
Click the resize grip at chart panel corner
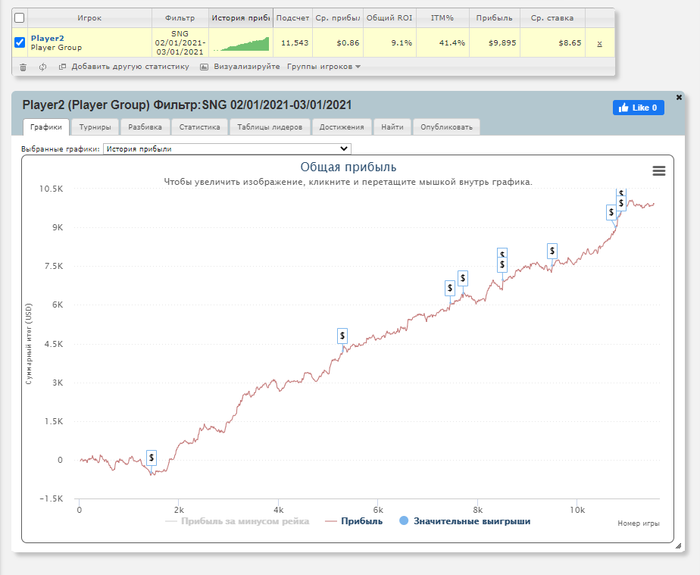(679, 545)
